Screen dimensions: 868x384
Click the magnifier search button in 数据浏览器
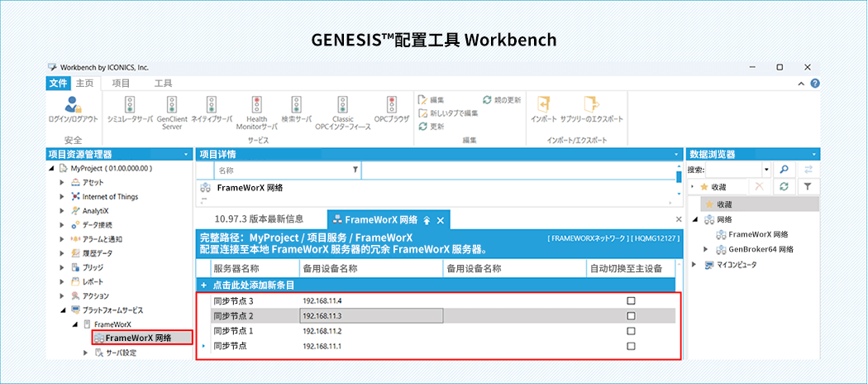(x=784, y=170)
